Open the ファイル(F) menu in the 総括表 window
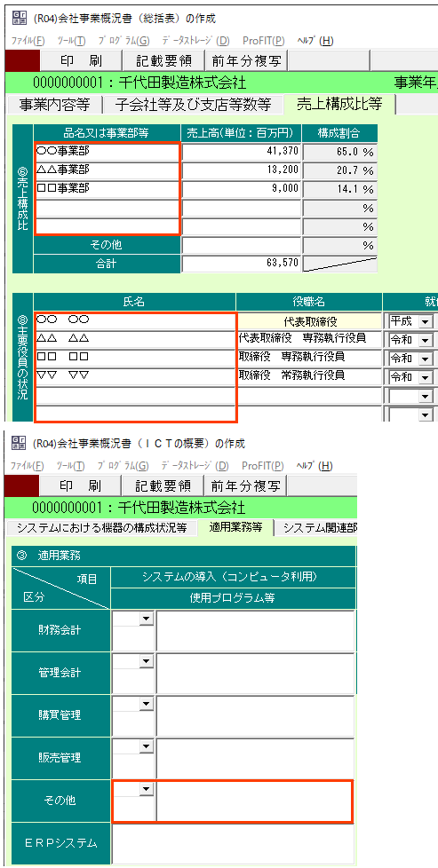This screenshot has height=868, width=438. 28,41
